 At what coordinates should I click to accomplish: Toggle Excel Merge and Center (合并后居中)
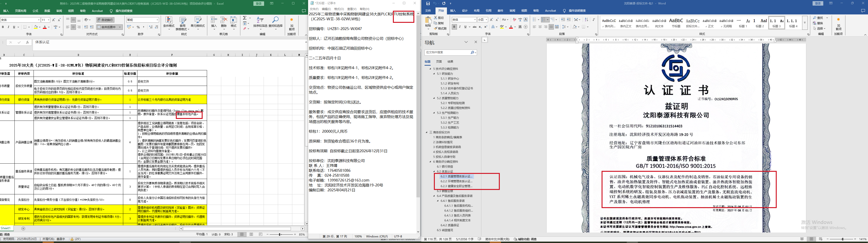[x=109, y=27]
